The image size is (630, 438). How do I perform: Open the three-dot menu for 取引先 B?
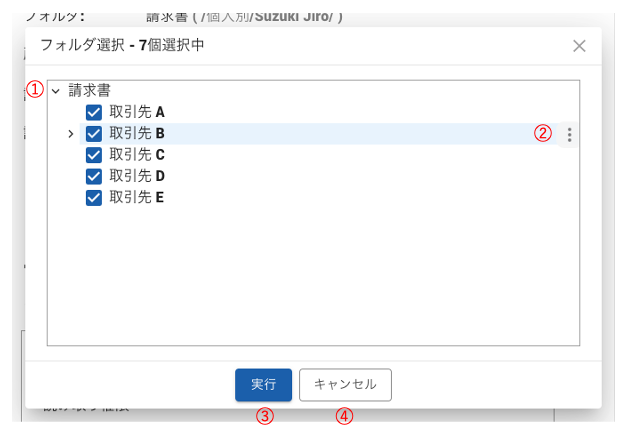[x=569, y=134]
